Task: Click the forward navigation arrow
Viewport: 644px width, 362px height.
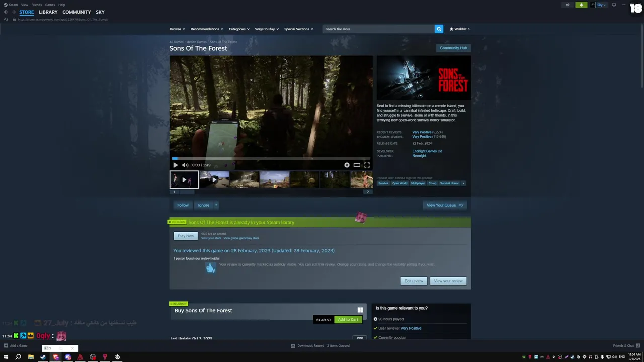Action: pyautogui.click(x=14, y=12)
